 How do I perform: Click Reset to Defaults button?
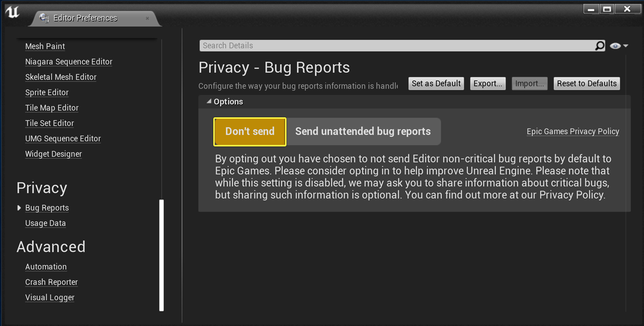(x=587, y=84)
